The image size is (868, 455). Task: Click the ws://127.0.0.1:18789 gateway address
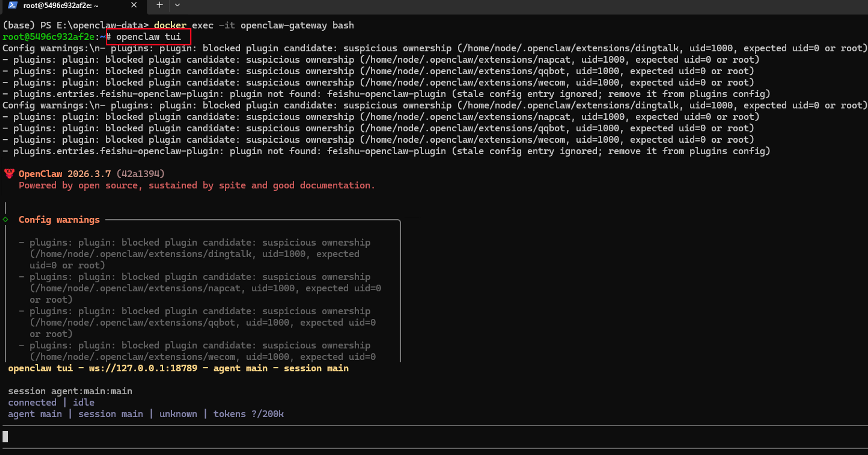(x=143, y=368)
